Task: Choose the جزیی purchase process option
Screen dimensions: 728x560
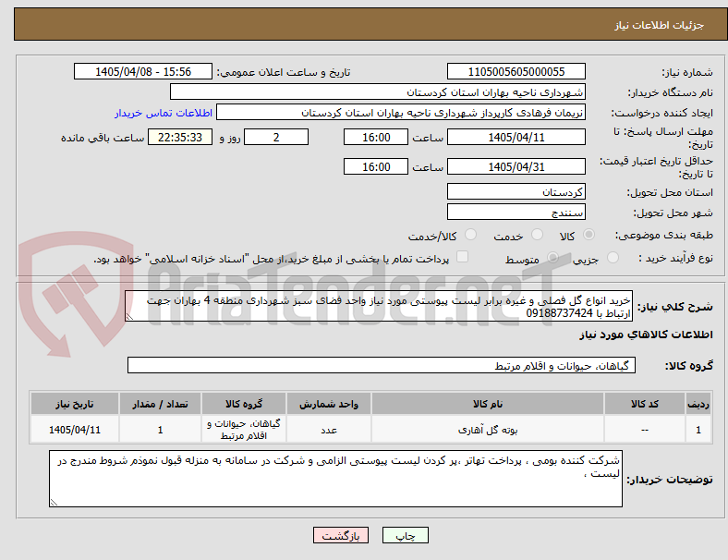Action: coord(613,258)
